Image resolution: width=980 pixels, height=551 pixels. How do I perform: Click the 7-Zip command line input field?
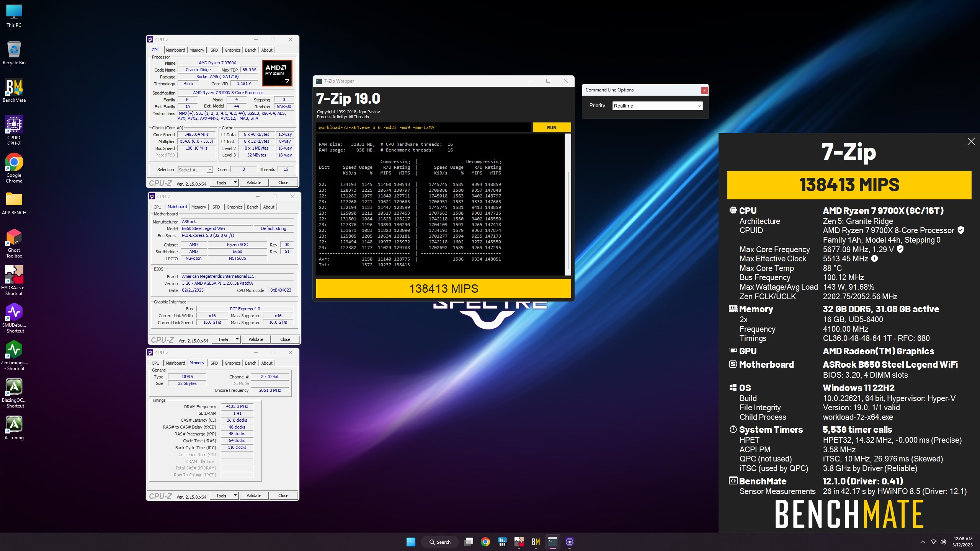tap(423, 127)
